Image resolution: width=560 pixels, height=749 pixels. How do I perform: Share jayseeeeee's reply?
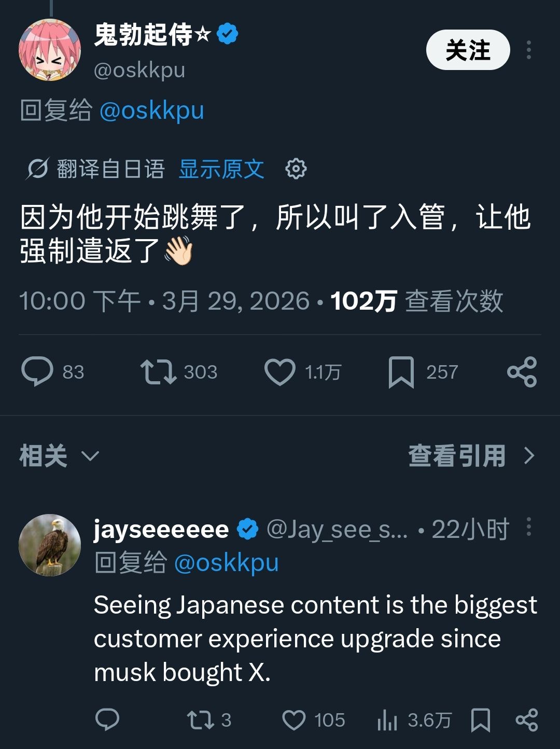point(526,720)
